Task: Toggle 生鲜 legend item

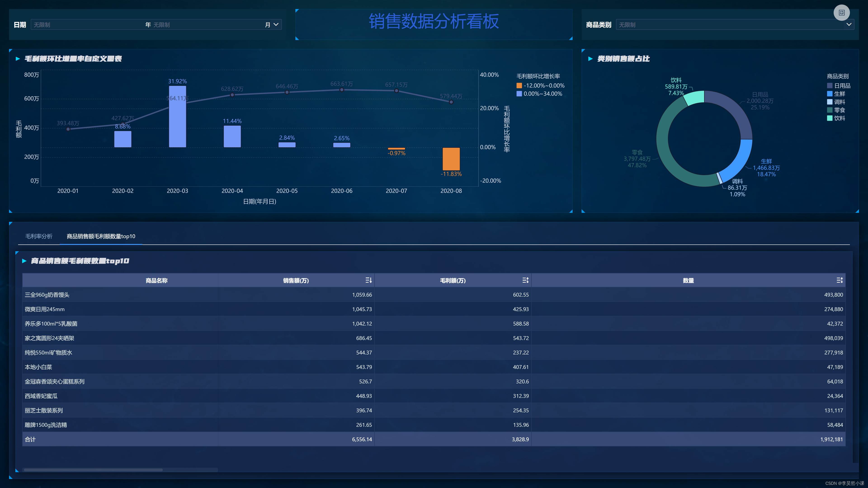Action: click(836, 94)
